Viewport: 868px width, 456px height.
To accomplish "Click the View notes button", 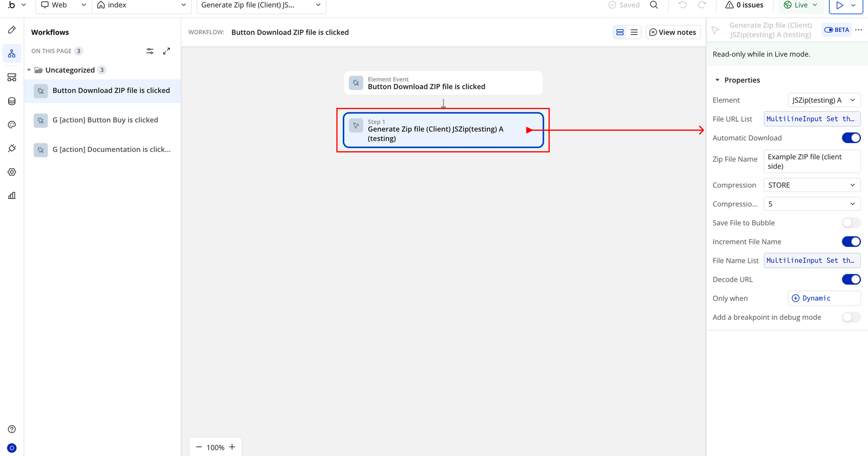I will point(673,32).
